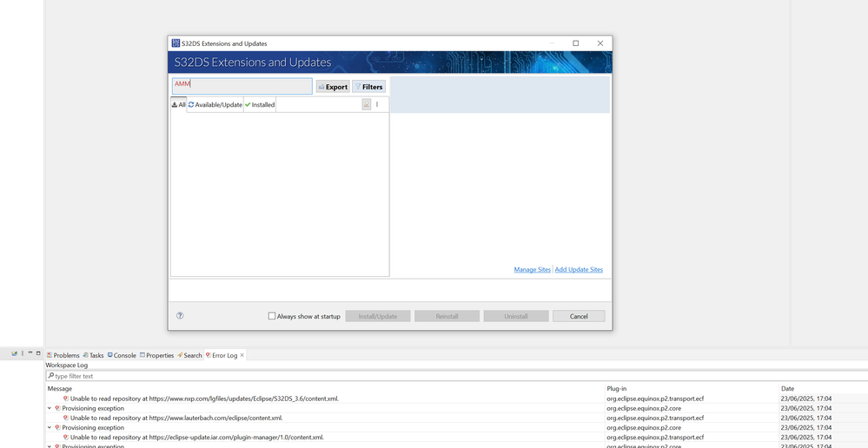Click the Workspace Log label
868x448 pixels.
click(66, 365)
